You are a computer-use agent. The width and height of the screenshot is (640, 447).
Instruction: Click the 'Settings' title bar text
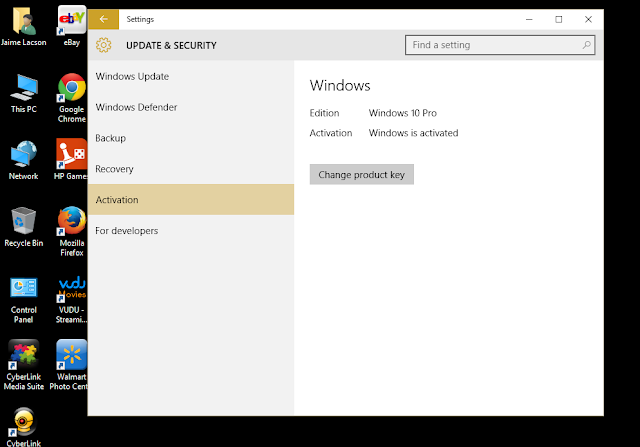(140, 19)
